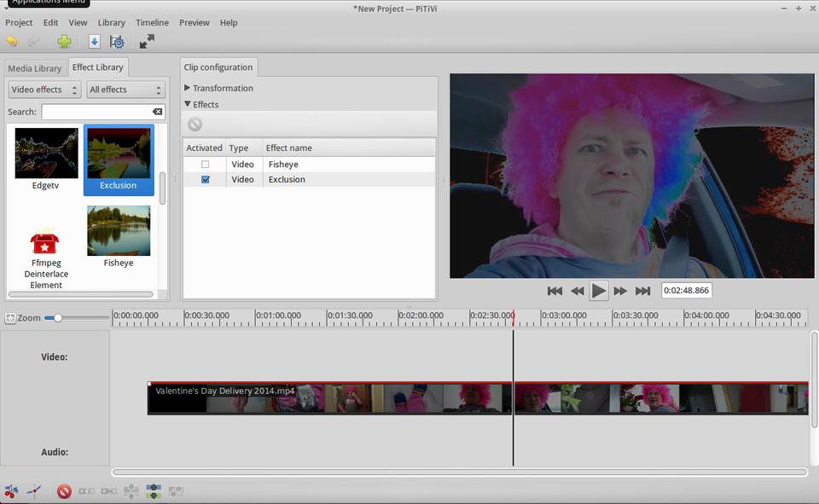Image resolution: width=819 pixels, height=504 pixels.
Task: Click the green plus import clips icon
Action: 64,41
